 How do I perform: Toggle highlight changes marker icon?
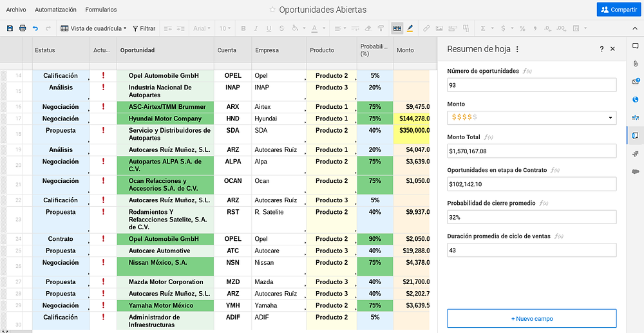[x=410, y=28]
